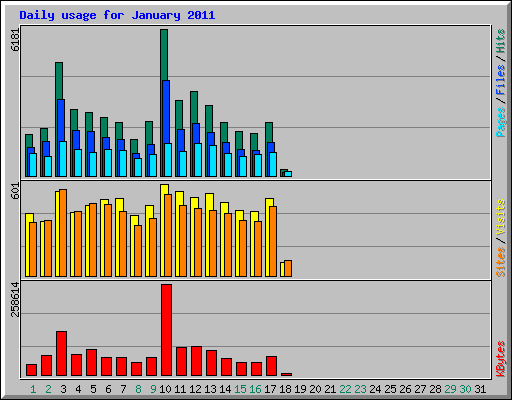Screen dimensions: 512x400
Task: Click the blue 'Files' legend label
Action: click(x=501, y=80)
